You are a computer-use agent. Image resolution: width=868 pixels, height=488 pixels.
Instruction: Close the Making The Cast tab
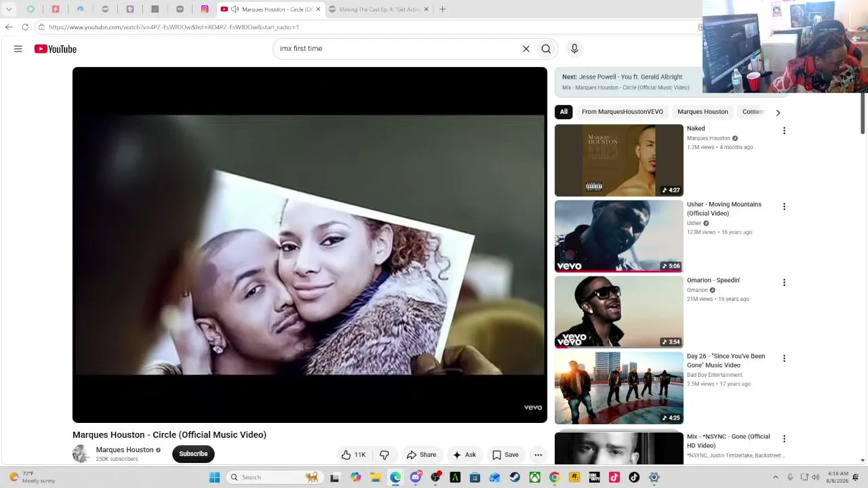(x=427, y=9)
